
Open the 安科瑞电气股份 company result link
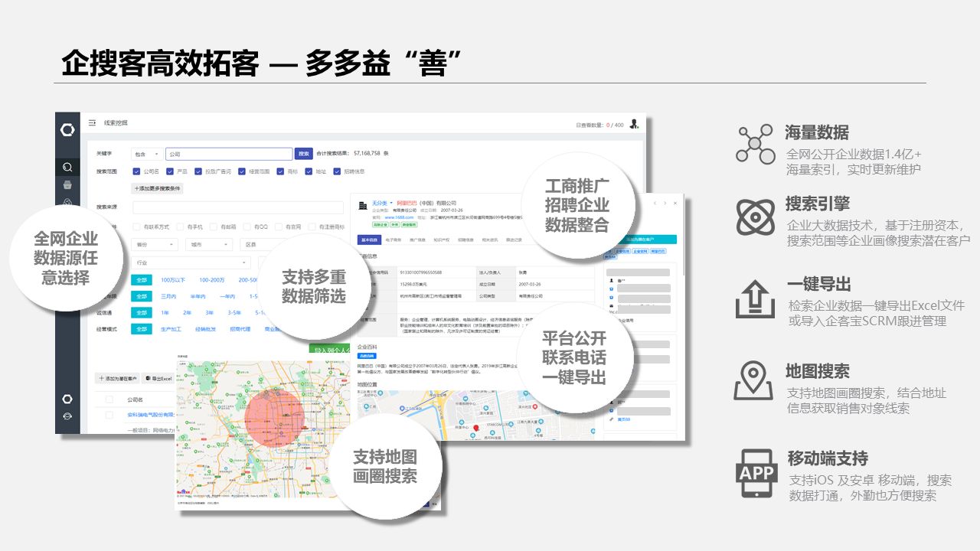[150, 415]
